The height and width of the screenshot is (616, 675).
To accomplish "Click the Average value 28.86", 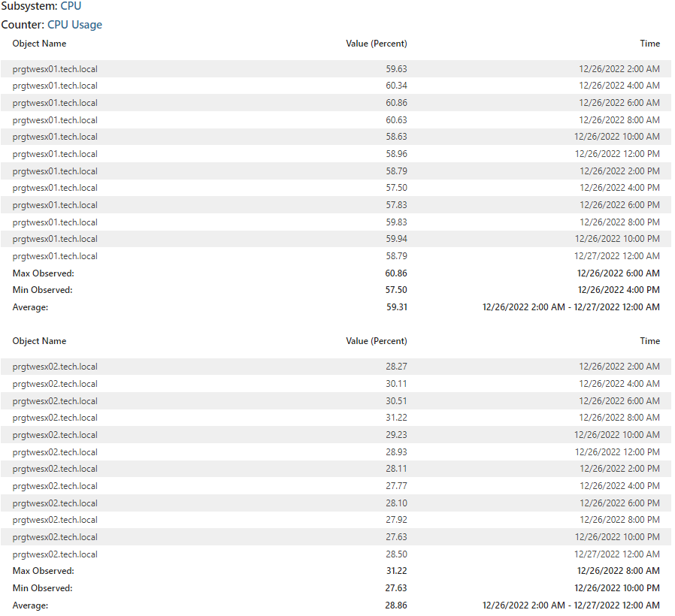I will click(396, 605).
